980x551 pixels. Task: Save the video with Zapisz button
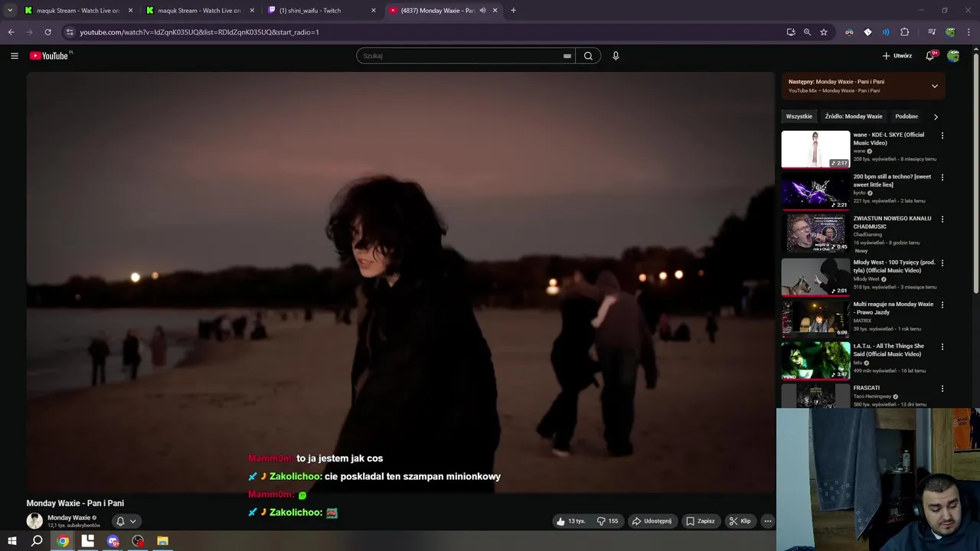[x=701, y=521]
